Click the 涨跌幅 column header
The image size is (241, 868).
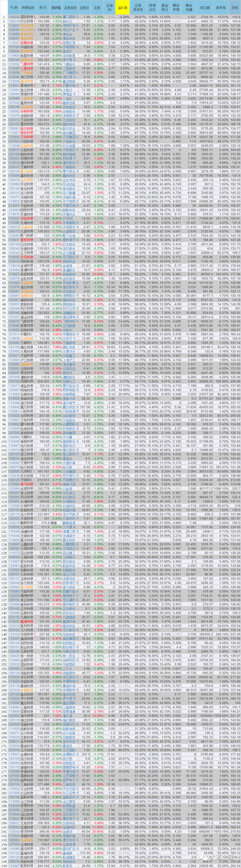click(x=56, y=8)
